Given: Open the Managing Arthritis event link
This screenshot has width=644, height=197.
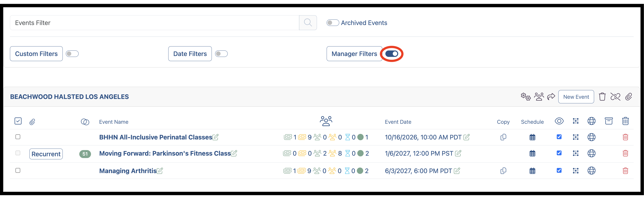Looking at the screenshot, I should pyautogui.click(x=128, y=171).
